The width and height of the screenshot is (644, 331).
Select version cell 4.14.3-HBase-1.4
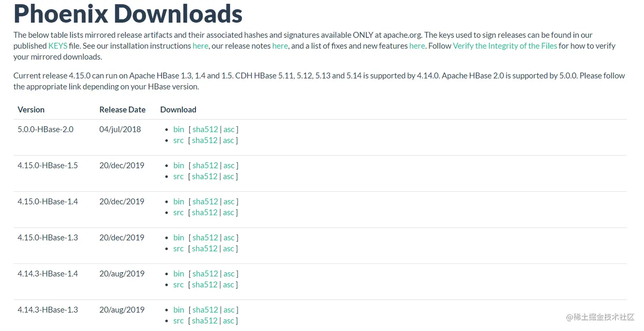48,274
